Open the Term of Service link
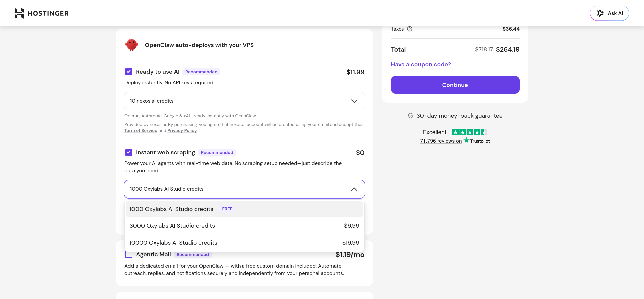 pos(141,130)
